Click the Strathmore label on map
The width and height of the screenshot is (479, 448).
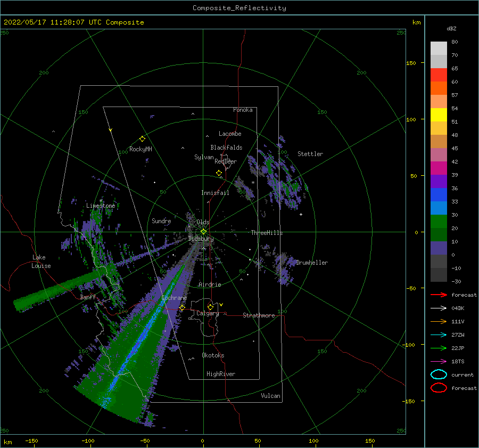coord(259,315)
